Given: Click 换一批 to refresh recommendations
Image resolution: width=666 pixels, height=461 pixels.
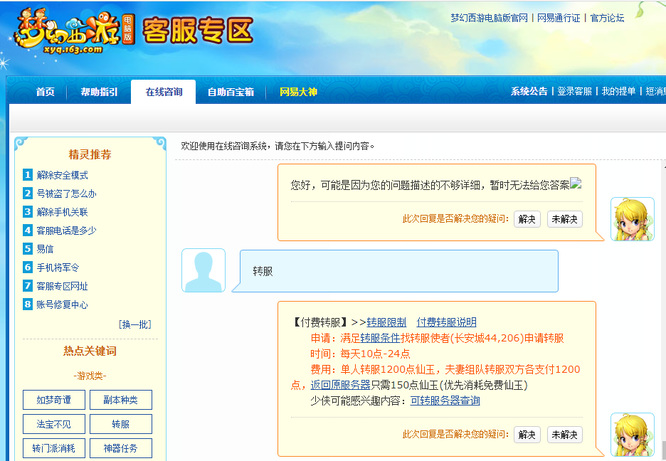Looking at the screenshot, I should point(135,325).
